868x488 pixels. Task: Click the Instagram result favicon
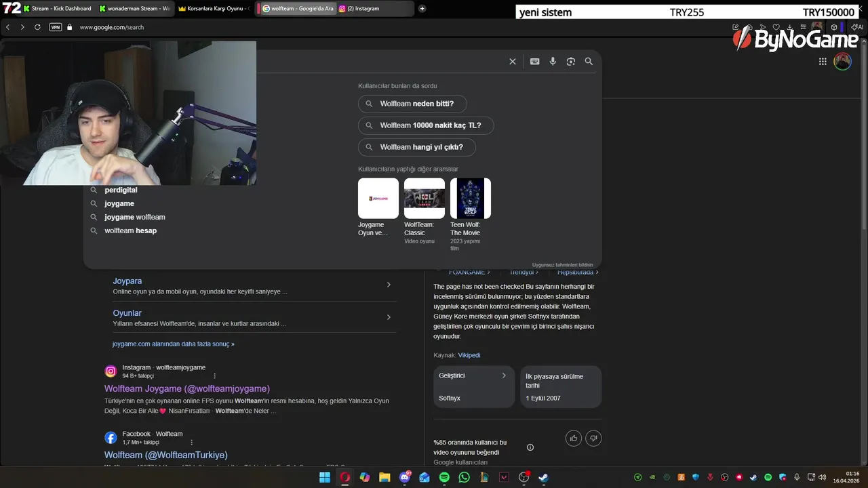(x=111, y=371)
